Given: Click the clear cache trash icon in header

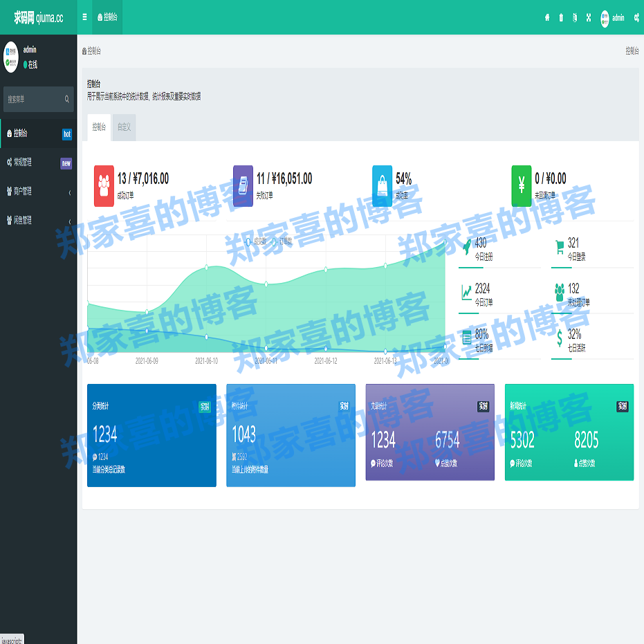Looking at the screenshot, I should tap(562, 18).
